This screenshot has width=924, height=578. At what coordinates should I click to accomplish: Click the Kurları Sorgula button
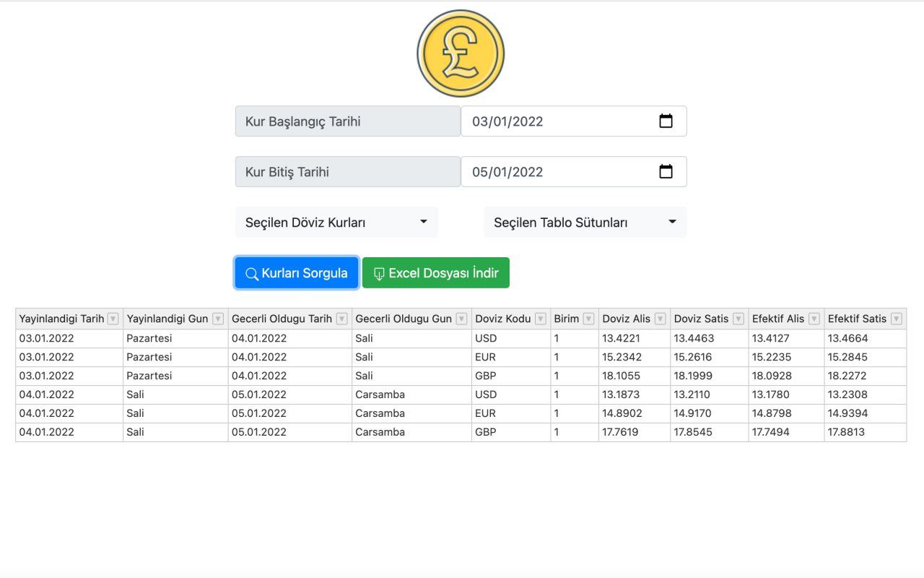tap(296, 273)
